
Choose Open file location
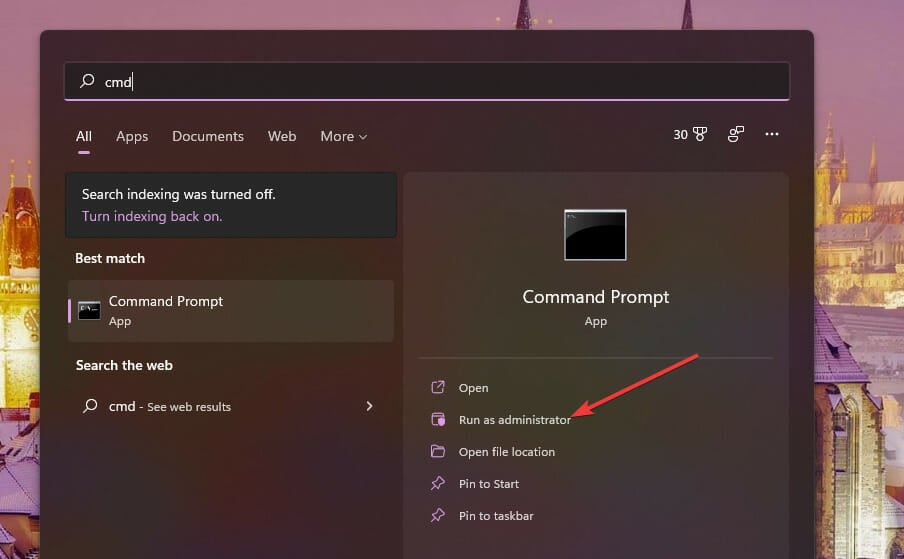pyautogui.click(x=507, y=452)
